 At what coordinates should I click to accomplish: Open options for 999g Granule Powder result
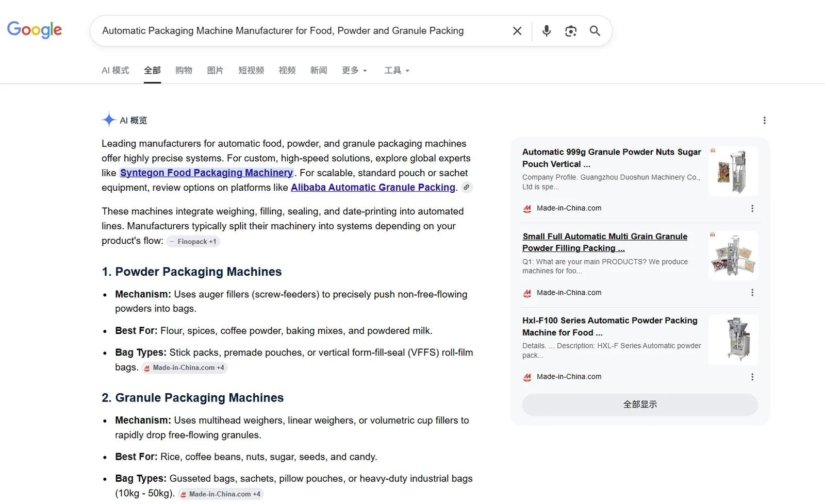tap(752, 208)
